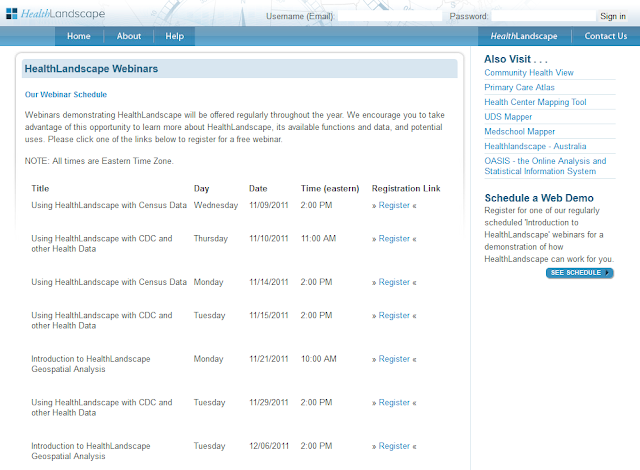Click the date cell '11/15/2011'
This screenshot has width=640, height=470.
pos(269,315)
